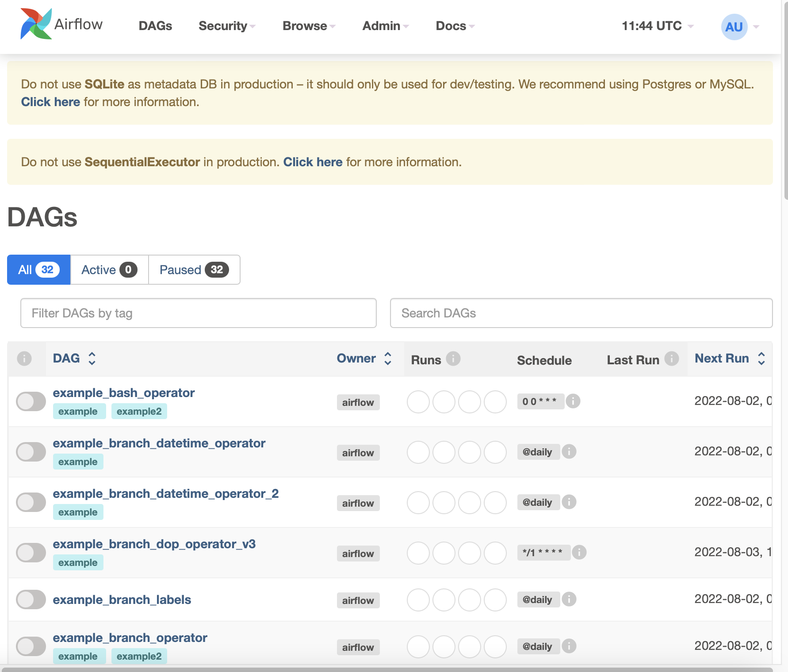This screenshot has height=672, width=788.
Task: Click last run status circle for example_bash_operator
Action: [495, 402]
